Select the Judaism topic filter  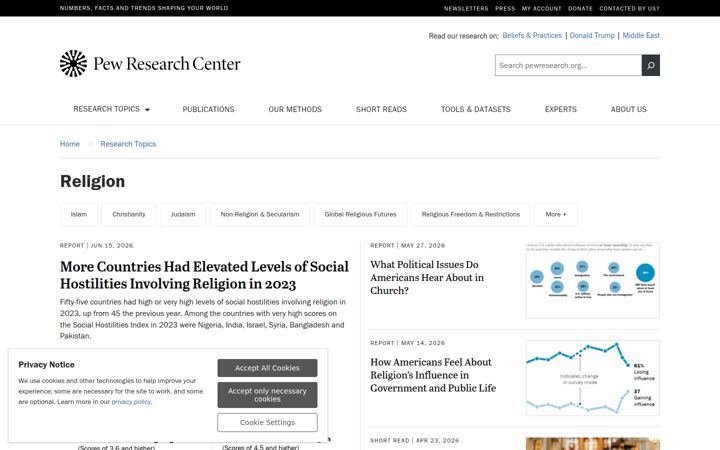coord(183,214)
